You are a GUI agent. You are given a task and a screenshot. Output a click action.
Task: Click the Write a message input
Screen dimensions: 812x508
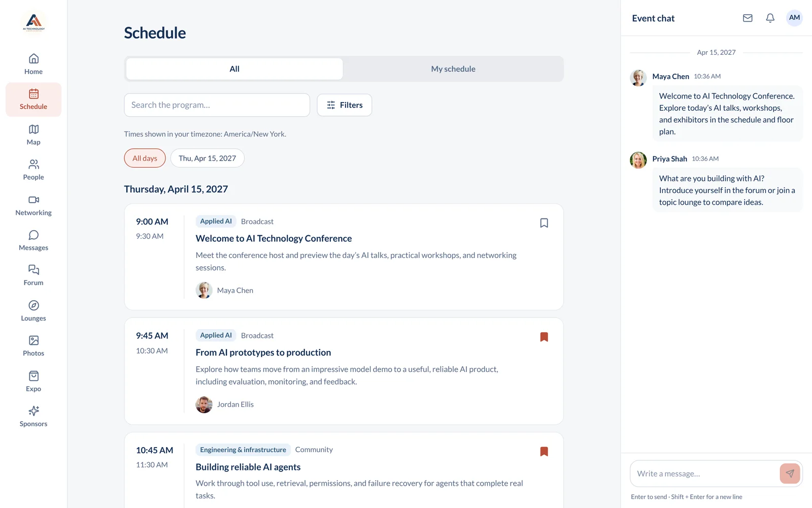705,473
